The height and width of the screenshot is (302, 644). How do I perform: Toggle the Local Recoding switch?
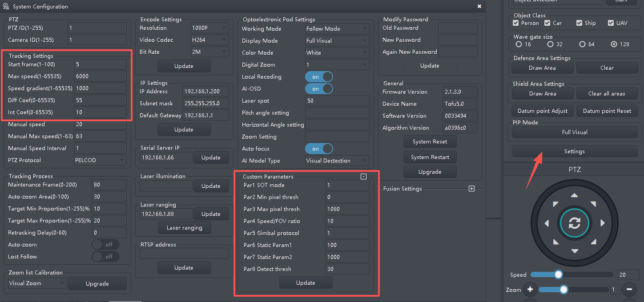coord(319,77)
